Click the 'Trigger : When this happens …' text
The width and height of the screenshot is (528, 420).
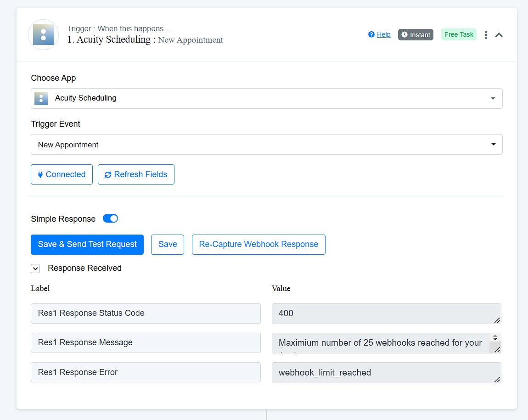120,28
